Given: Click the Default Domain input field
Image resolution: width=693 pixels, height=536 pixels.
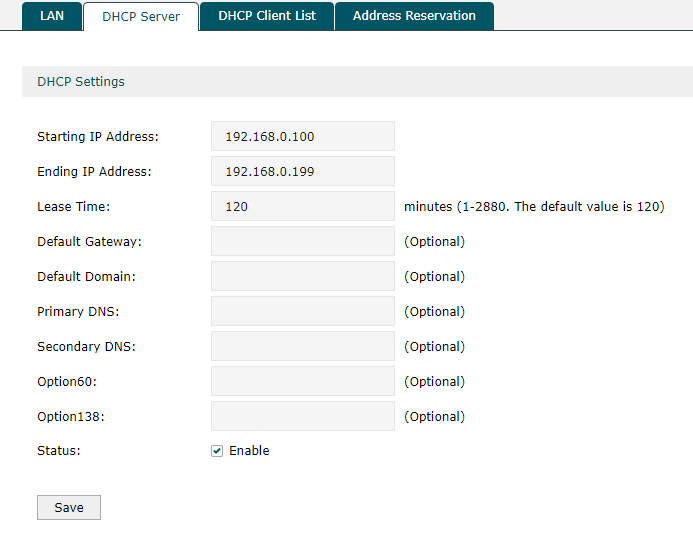Looking at the screenshot, I should pos(303,276).
